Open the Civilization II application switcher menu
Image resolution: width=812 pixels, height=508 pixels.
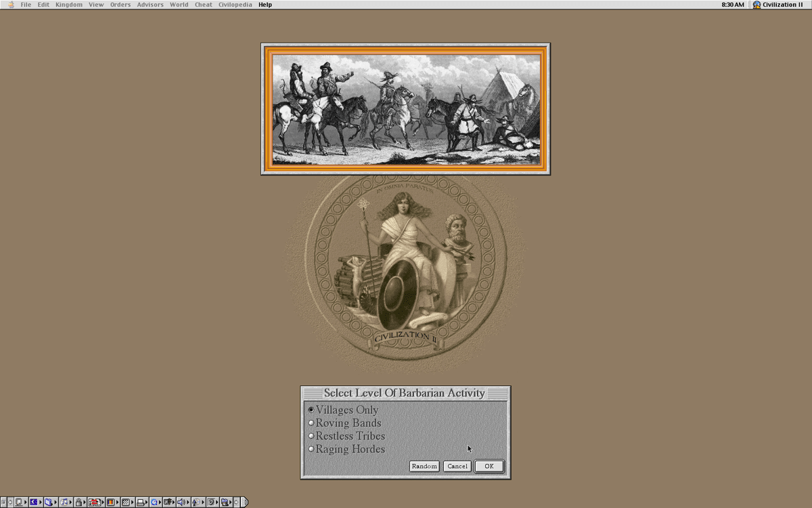[x=778, y=5]
